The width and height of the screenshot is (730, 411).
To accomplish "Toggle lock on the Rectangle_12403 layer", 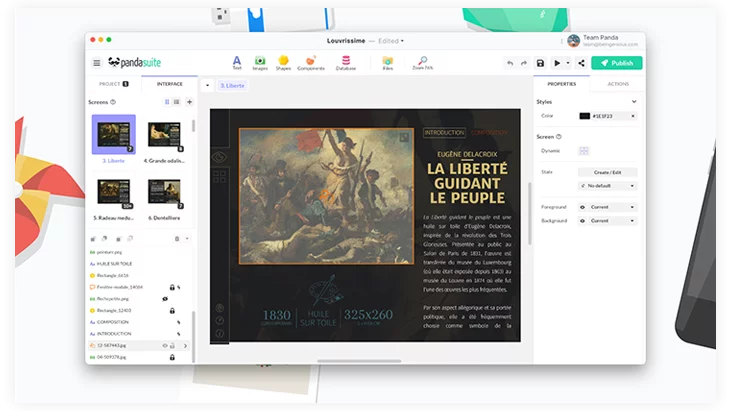I will pyautogui.click(x=172, y=310).
